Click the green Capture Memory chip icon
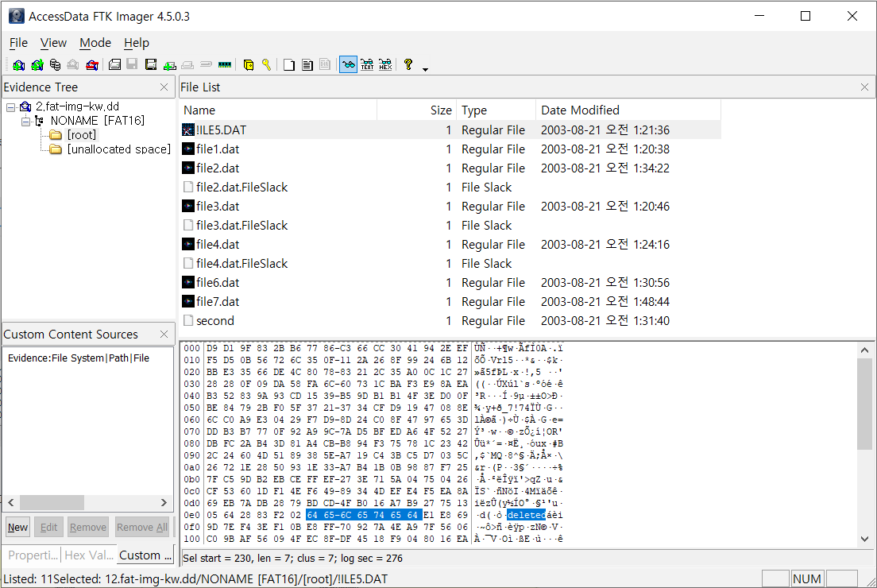The image size is (877, 588). click(225, 65)
